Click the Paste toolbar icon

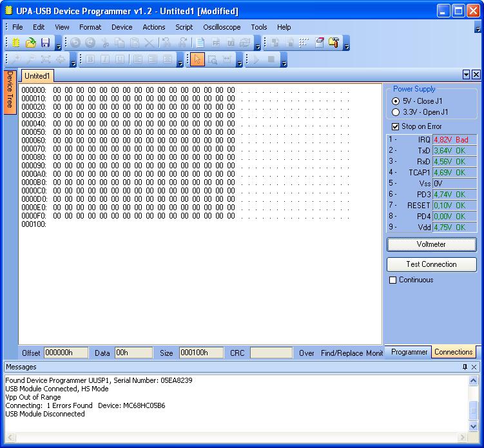tap(135, 43)
